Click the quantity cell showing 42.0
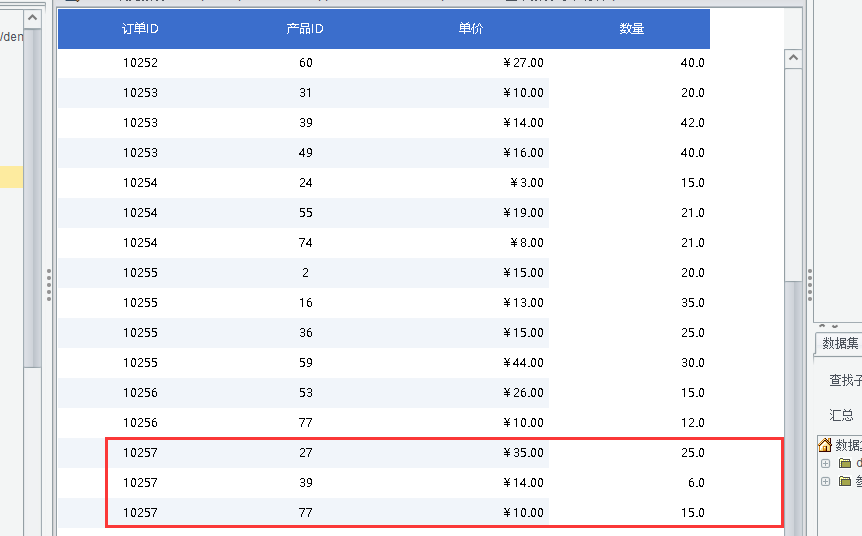 tap(692, 123)
